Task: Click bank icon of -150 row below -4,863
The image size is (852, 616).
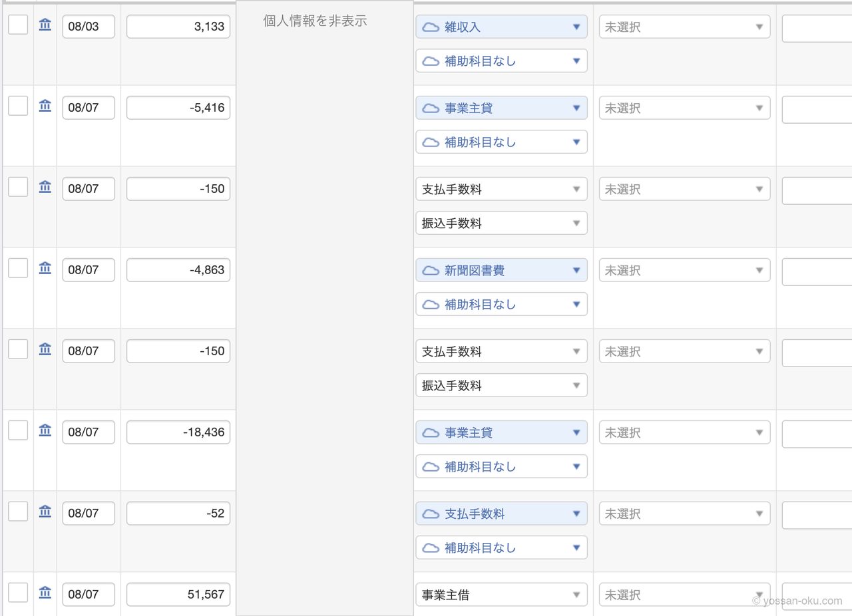Action: tap(45, 349)
